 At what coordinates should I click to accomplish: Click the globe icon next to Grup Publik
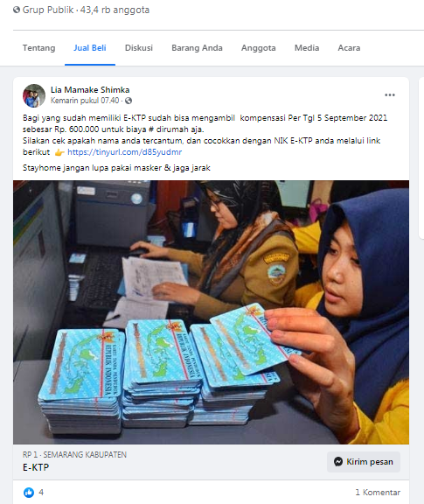tap(17, 10)
